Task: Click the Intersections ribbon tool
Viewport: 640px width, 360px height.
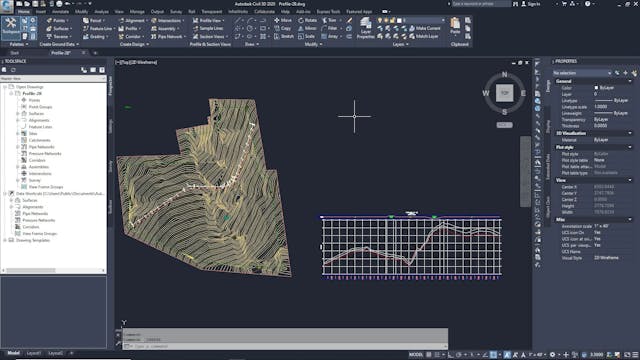Action: tap(167, 20)
